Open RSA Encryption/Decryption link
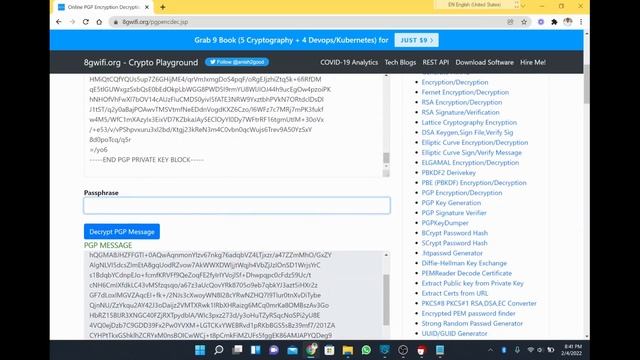The height and width of the screenshot is (360, 640). (x=462, y=102)
